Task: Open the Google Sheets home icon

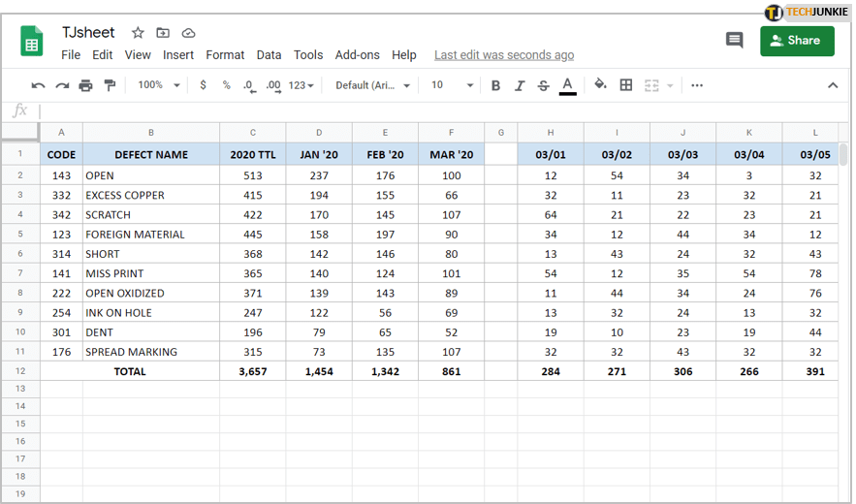Action: (32, 43)
